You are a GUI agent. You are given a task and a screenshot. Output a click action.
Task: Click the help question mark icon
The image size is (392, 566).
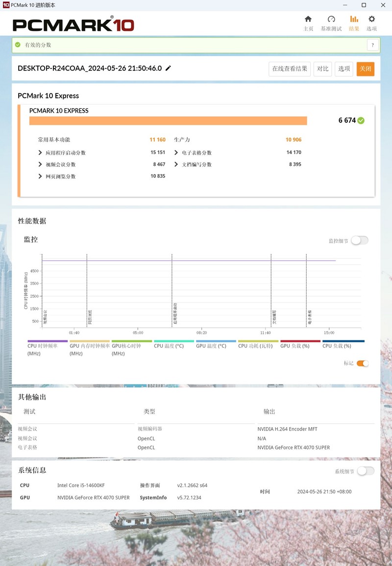point(373,45)
